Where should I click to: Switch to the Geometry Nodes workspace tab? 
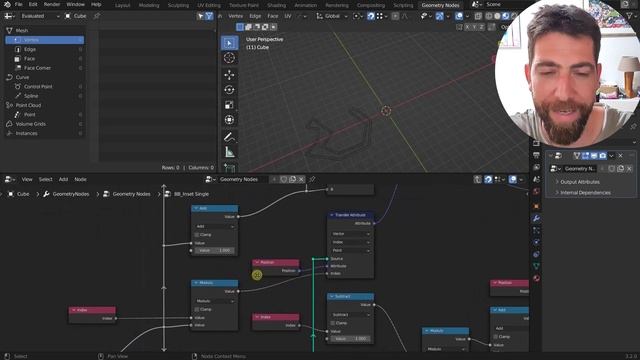pos(440,5)
